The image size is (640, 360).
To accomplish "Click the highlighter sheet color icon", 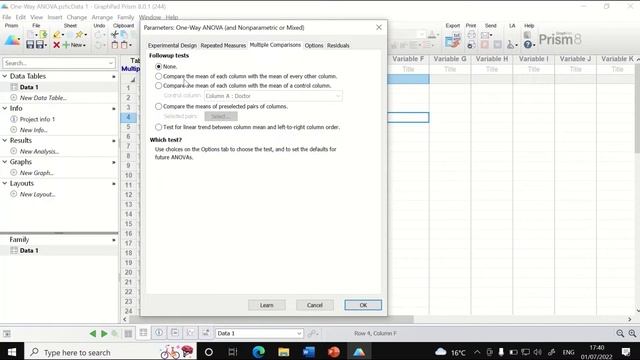I will pyautogui.click(x=57, y=35).
